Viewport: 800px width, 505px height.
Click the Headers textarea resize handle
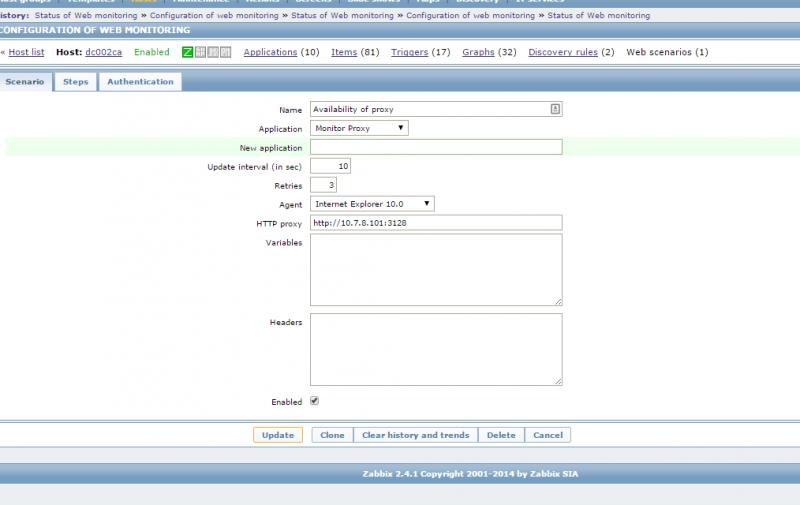click(559, 381)
